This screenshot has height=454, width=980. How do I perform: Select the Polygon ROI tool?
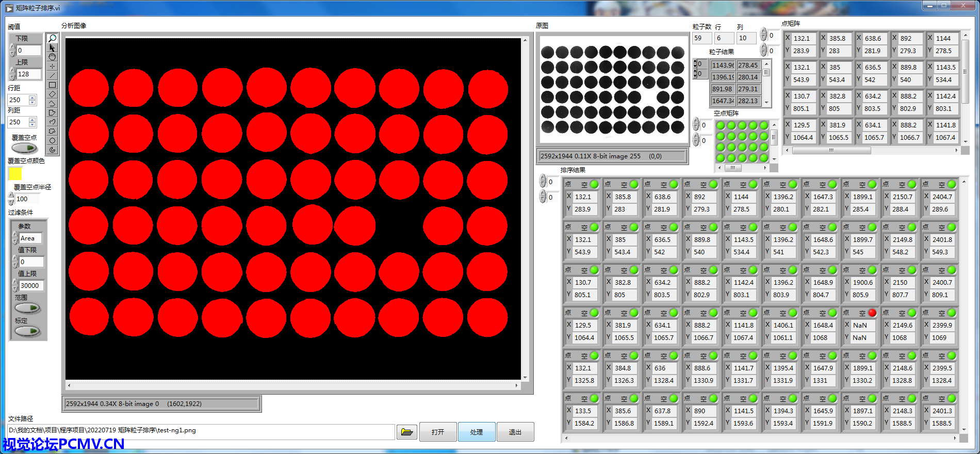pyautogui.click(x=52, y=112)
